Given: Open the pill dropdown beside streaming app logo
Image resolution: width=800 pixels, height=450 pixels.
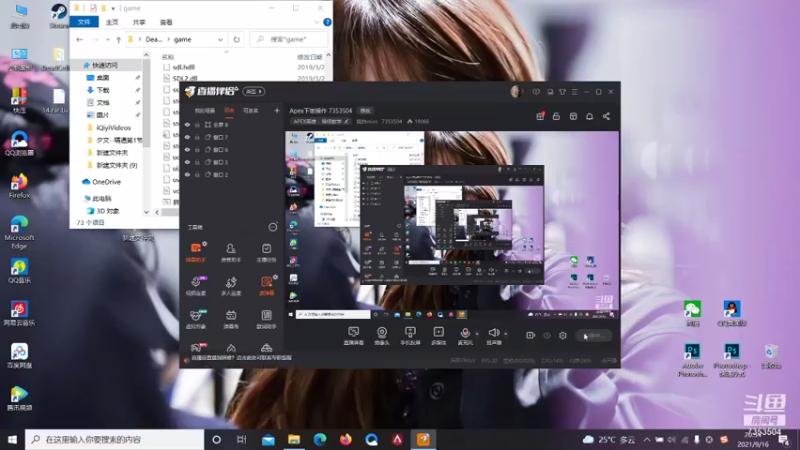Looking at the screenshot, I should [254, 91].
